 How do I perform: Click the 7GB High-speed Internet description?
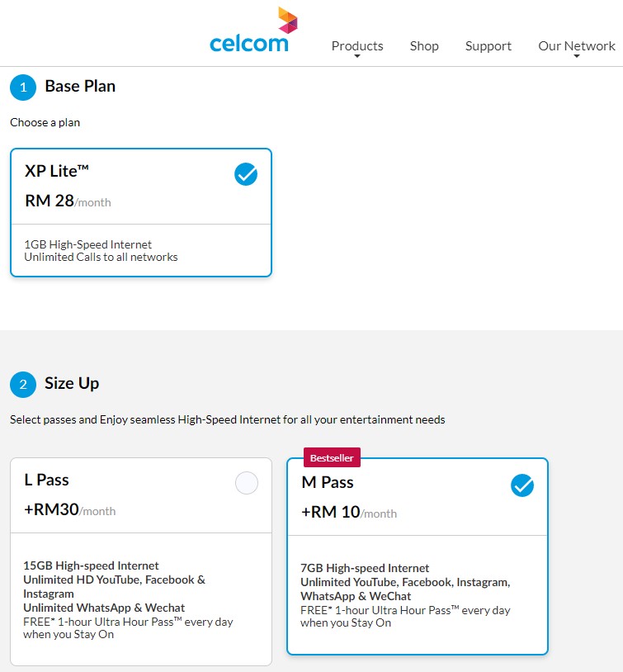tap(365, 568)
